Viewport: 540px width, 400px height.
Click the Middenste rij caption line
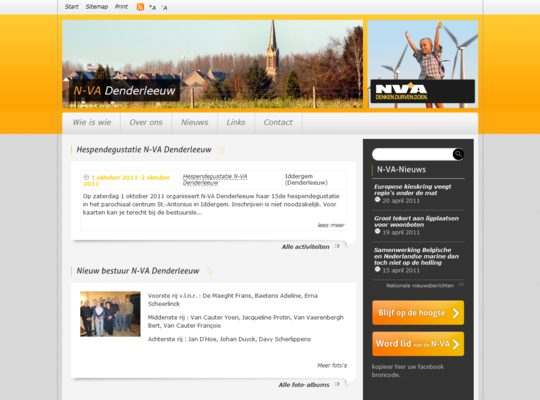coord(246,321)
